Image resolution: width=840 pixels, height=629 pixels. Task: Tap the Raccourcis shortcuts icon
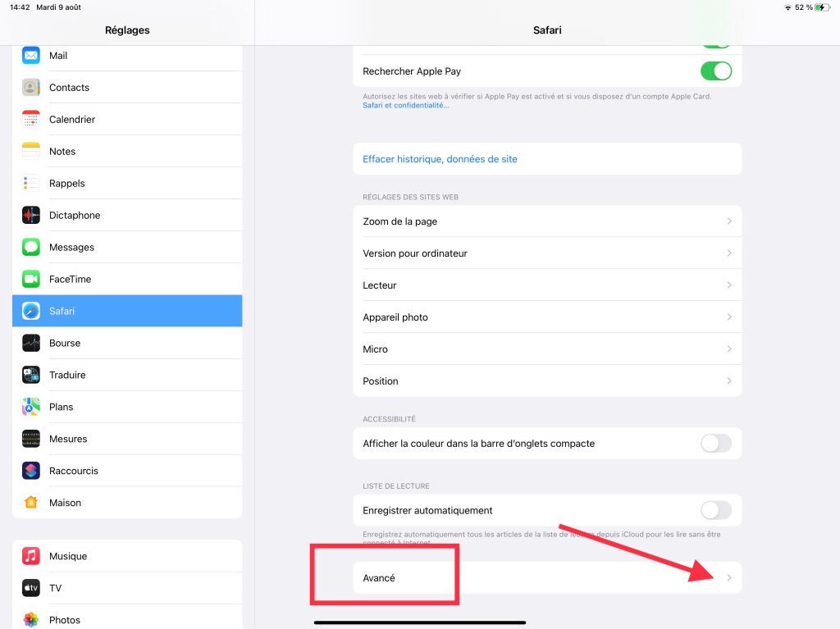[31, 471]
